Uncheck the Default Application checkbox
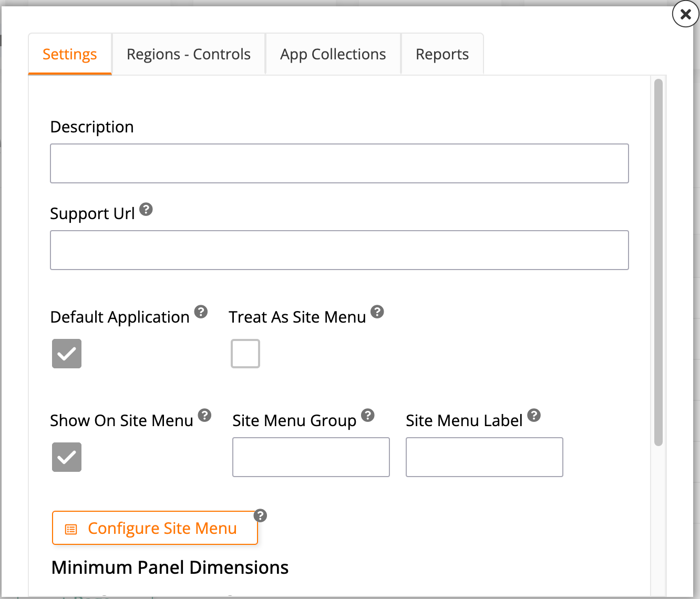Viewport: 700px width, 599px height. click(x=66, y=354)
